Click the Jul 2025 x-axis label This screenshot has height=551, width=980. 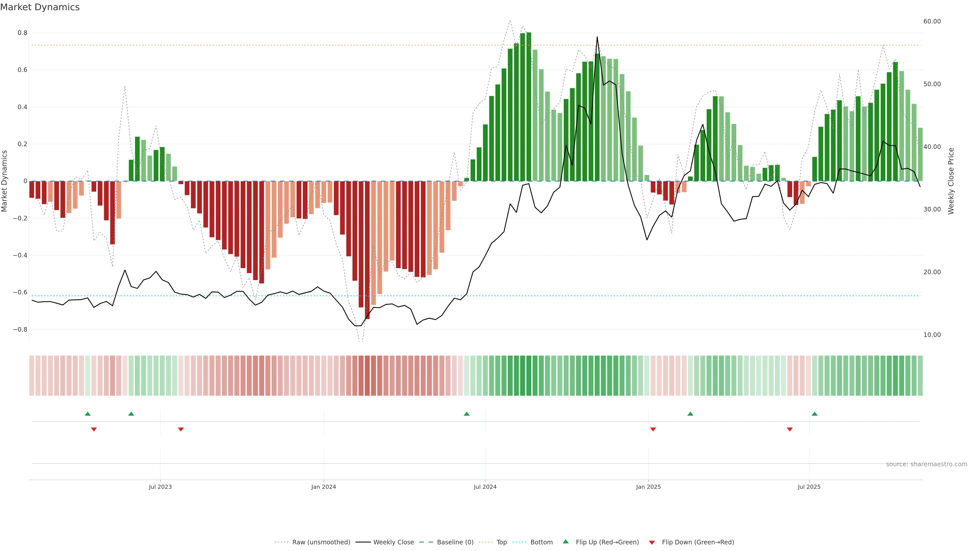pyautogui.click(x=809, y=487)
